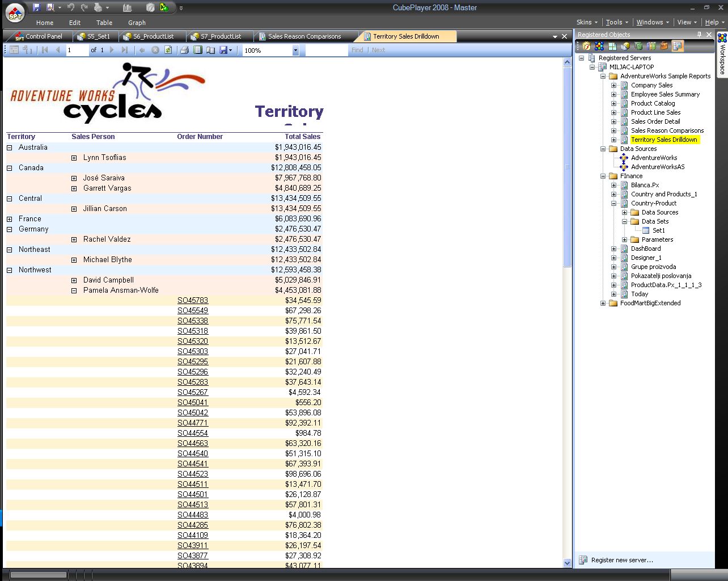Click the chart icon in quick access toolbar
Screen dimensions: 728x581
pyautogui.click(x=127, y=7)
